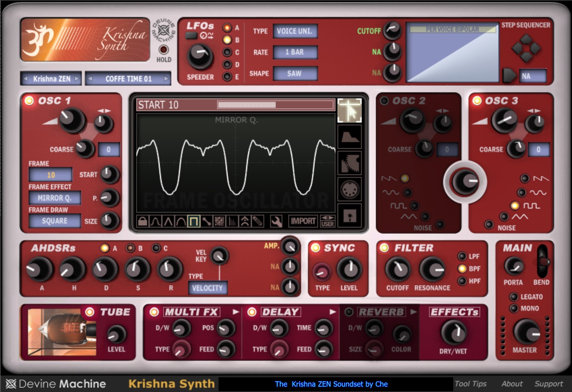
Task: Open the MIDI connector view icon
Action: tap(350, 189)
